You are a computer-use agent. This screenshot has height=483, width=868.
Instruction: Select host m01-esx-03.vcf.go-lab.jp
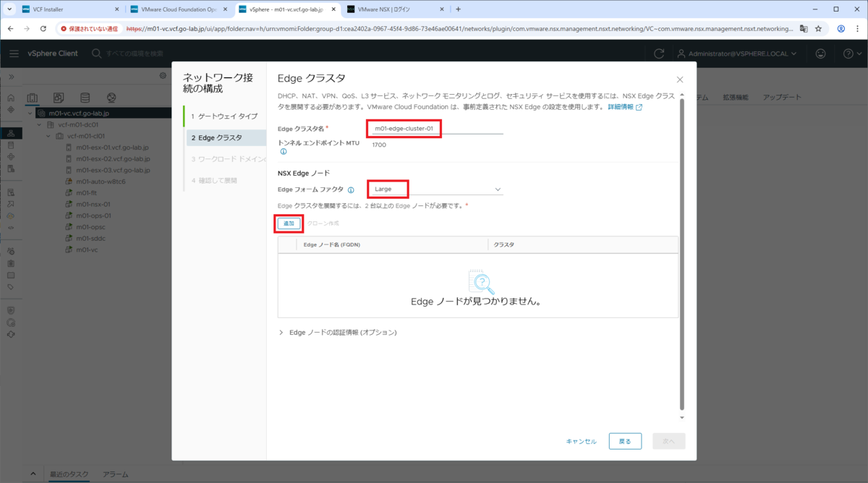click(112, 170)
